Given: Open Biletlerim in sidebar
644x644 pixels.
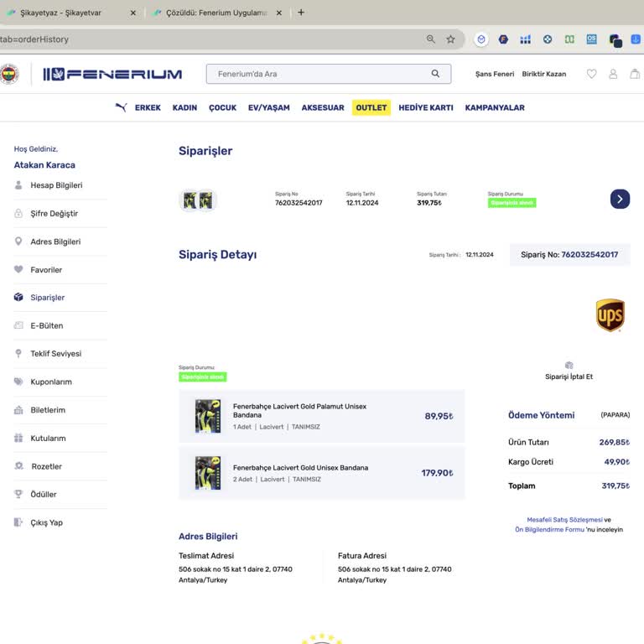Looking at the screenshot, I should point(48,410).
